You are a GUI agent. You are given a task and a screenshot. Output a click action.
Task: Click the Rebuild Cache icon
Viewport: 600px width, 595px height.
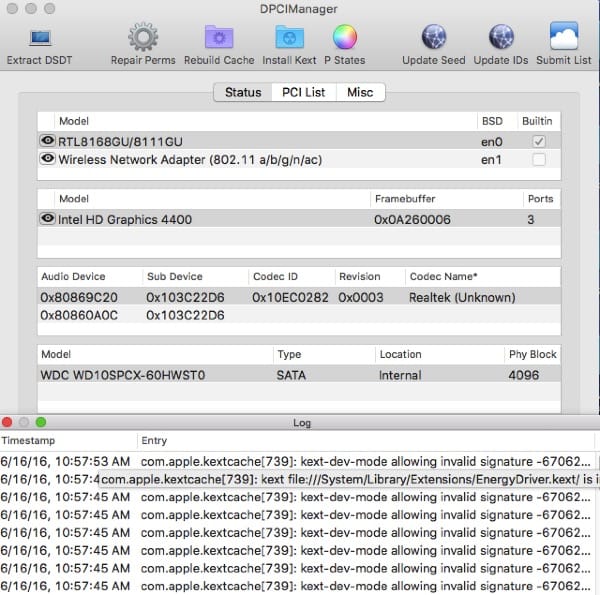219,38
